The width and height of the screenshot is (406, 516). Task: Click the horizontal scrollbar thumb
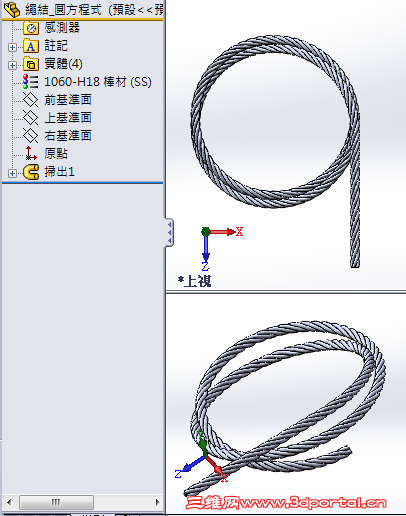56,502
